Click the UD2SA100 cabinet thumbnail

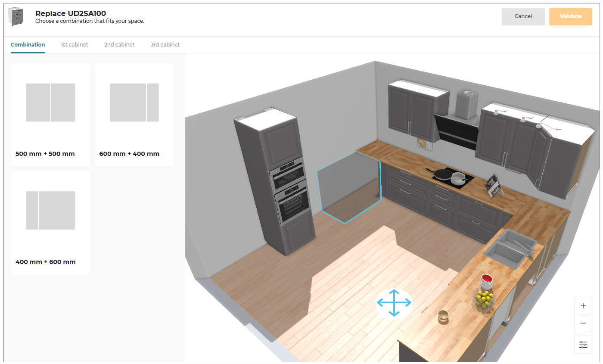[x=16, y=17]
